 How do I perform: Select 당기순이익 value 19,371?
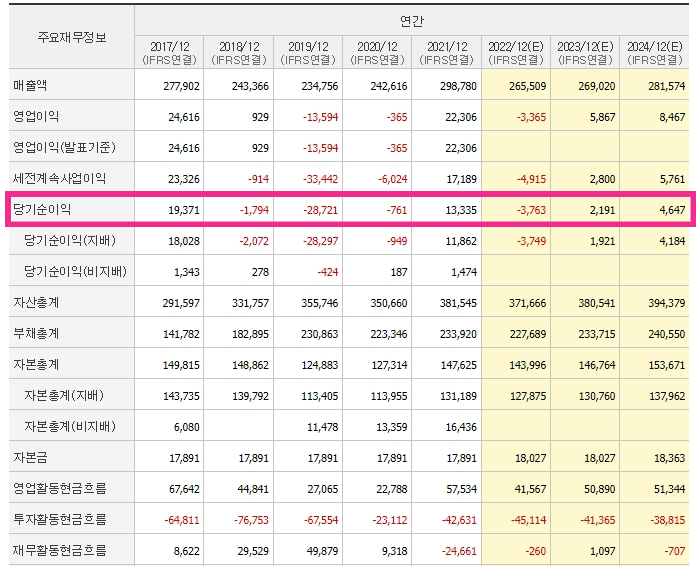pyautogui.click(x=184, y=210)
